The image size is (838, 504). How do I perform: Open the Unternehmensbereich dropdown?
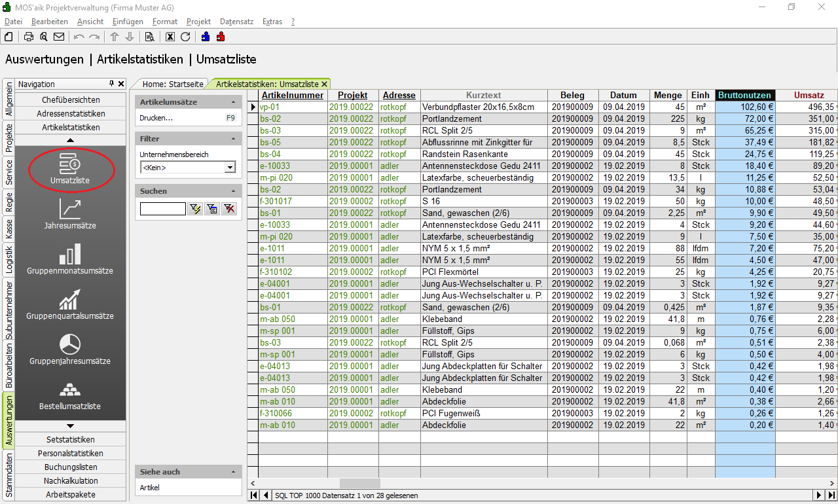[x=229, y=168]
